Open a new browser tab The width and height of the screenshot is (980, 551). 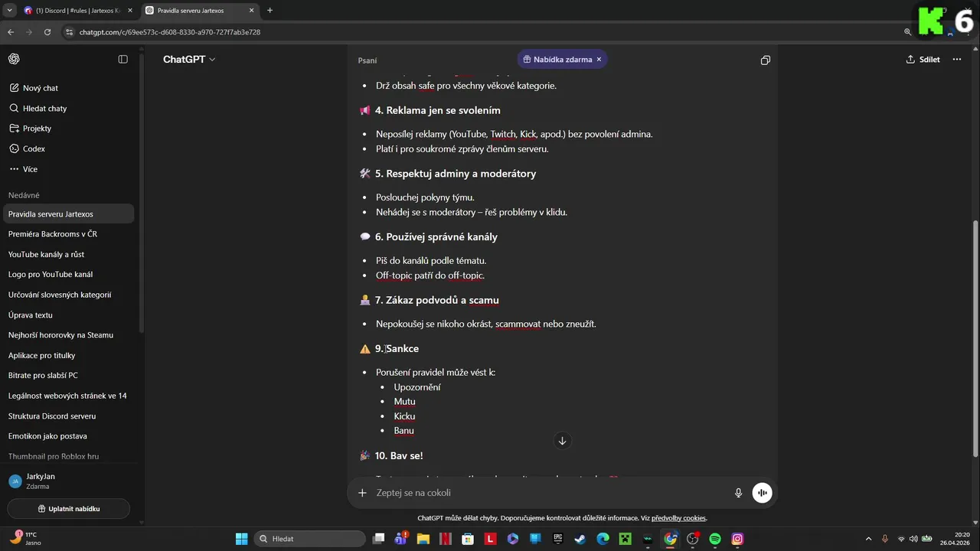tap(269, 11)
